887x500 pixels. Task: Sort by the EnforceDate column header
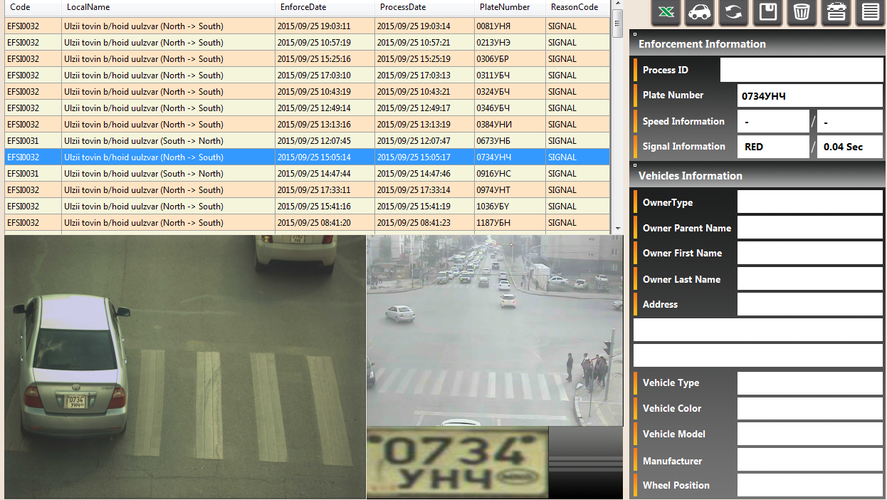[303, 7]
